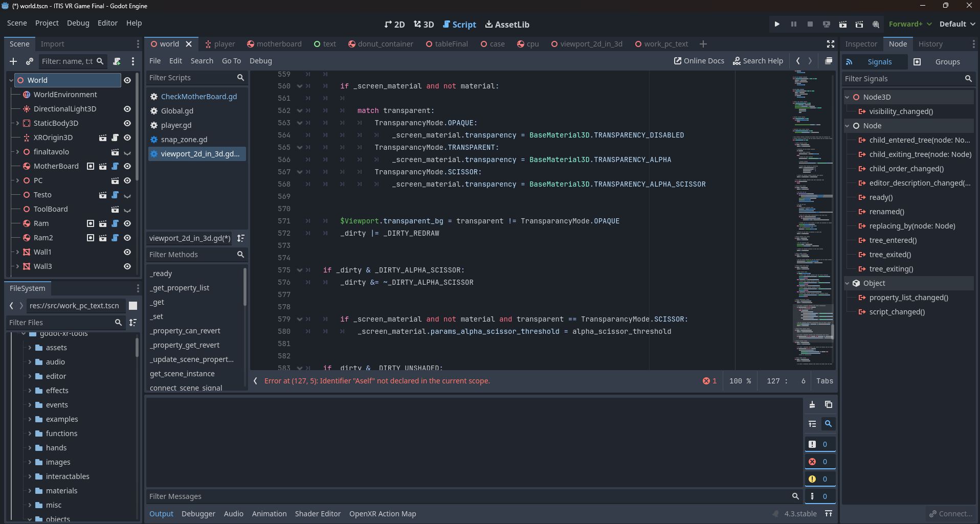
Task: Collapse duplicate output messages icon
Action: (x=812, y=424)
